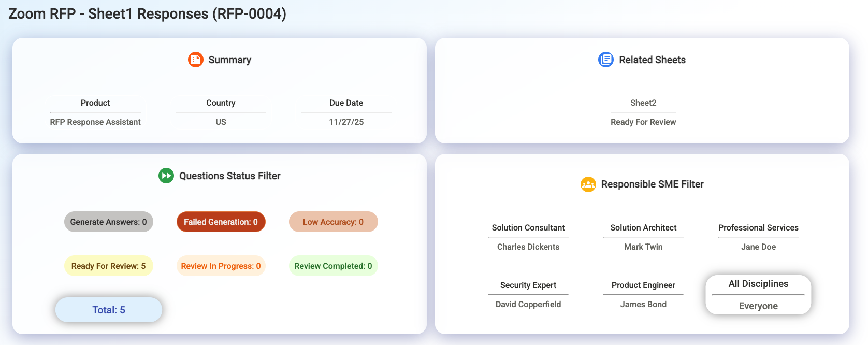
Task: Click the Responsible SME Filter heading text
Action: pyautogui.click(x=653, y=184)
